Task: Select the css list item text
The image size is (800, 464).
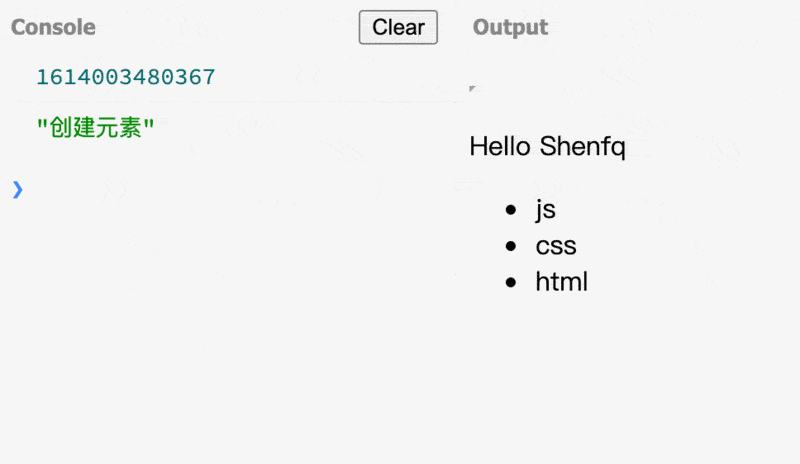Action: click(x=556, y=246)
